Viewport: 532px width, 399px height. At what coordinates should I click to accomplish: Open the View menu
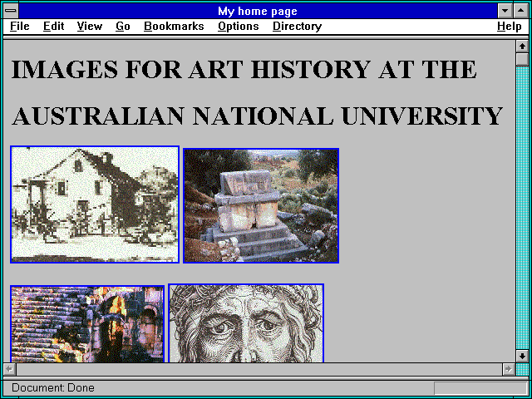(90, 27)
